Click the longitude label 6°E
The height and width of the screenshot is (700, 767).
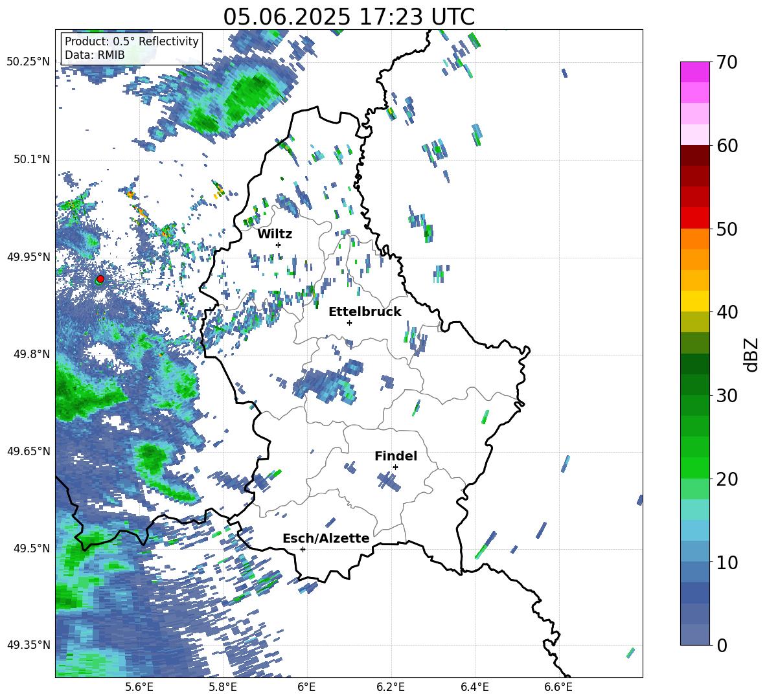(x=306, y=687)
